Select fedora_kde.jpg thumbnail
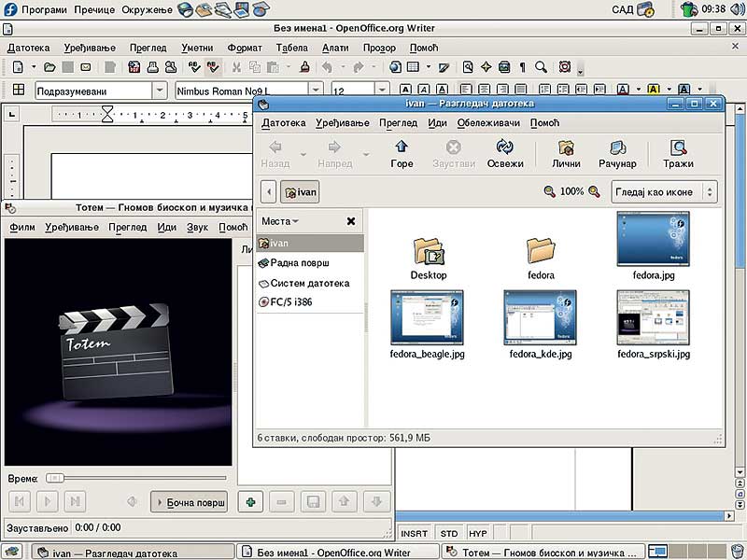The width and height of the screenshot is (747, 560). [x=540, y=317]
